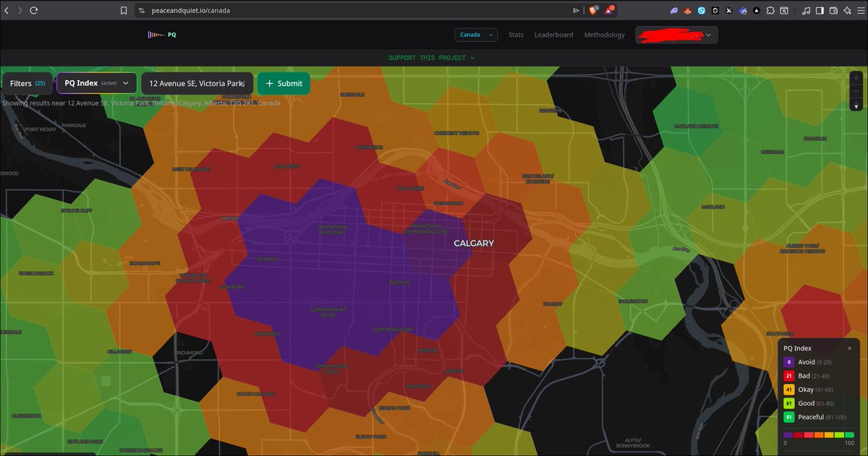This screenshot has height=456, width=868.
Task: Click the site info icon beside URL
Action: tap(142, 11)
